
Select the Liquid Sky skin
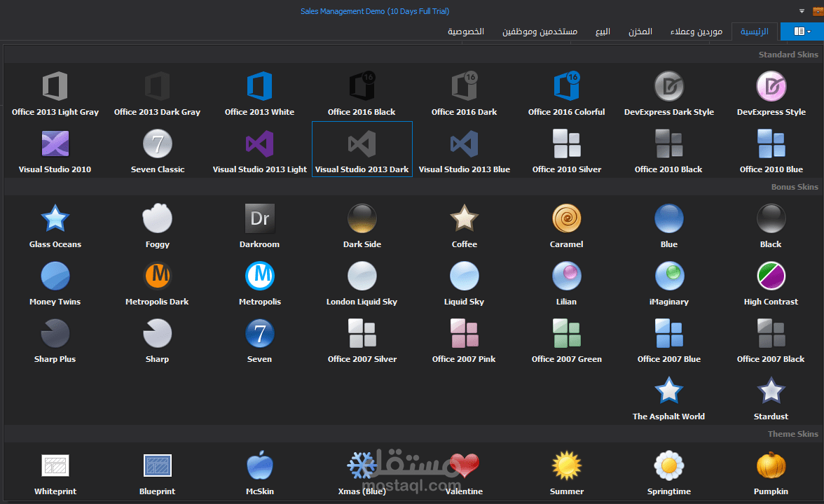(x=464, y=283)
